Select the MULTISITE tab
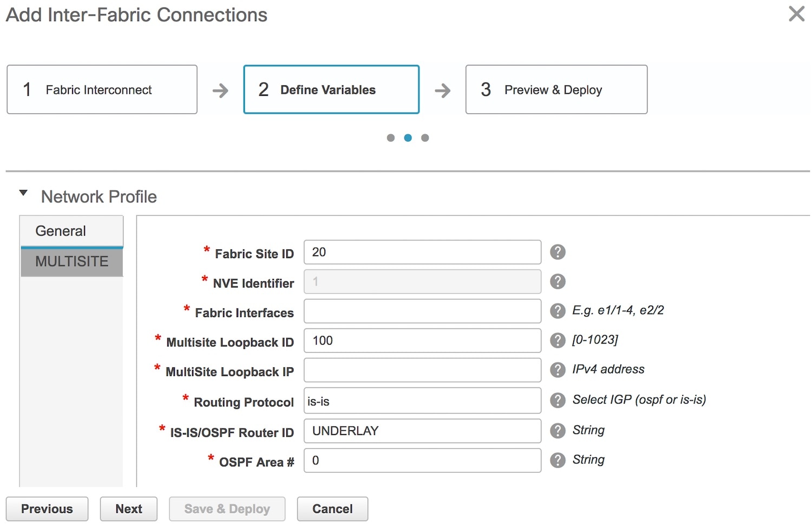This screenshot has height=527, width=812. [x=71, y=262]
